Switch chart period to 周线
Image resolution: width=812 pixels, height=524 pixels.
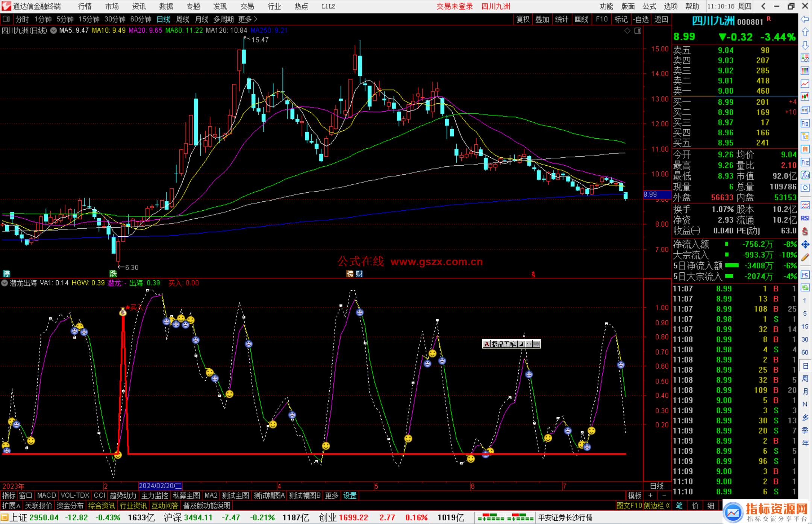coord(183,19)
